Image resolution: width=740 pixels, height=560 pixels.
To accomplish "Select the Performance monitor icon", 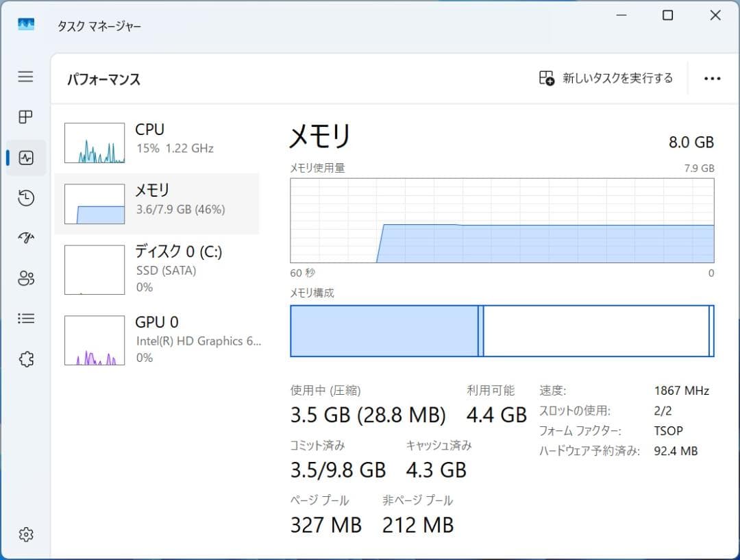I will click(x=25, y=158).
